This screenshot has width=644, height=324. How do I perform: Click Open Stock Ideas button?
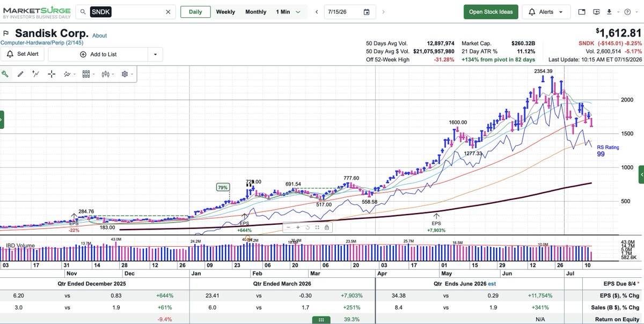coord(491,12)
